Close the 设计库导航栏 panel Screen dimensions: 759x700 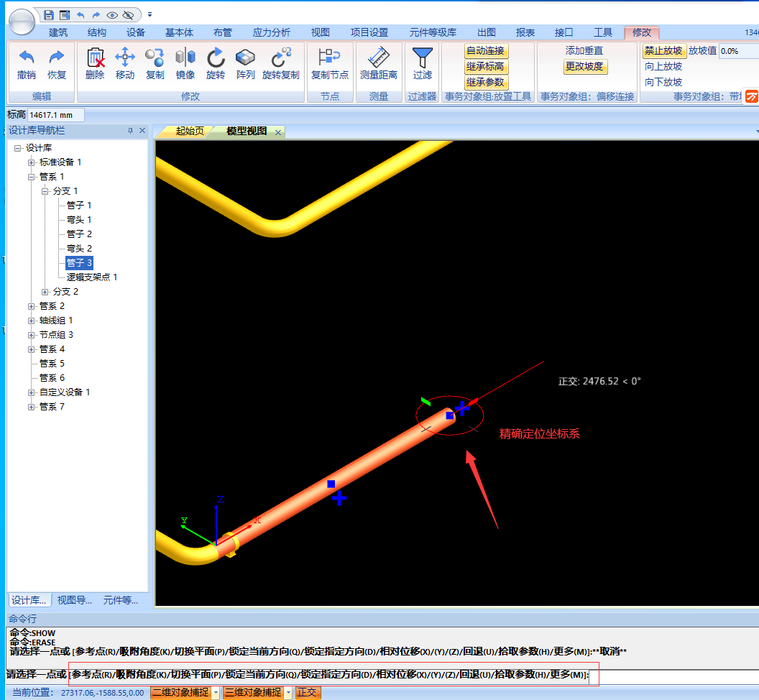142,131
